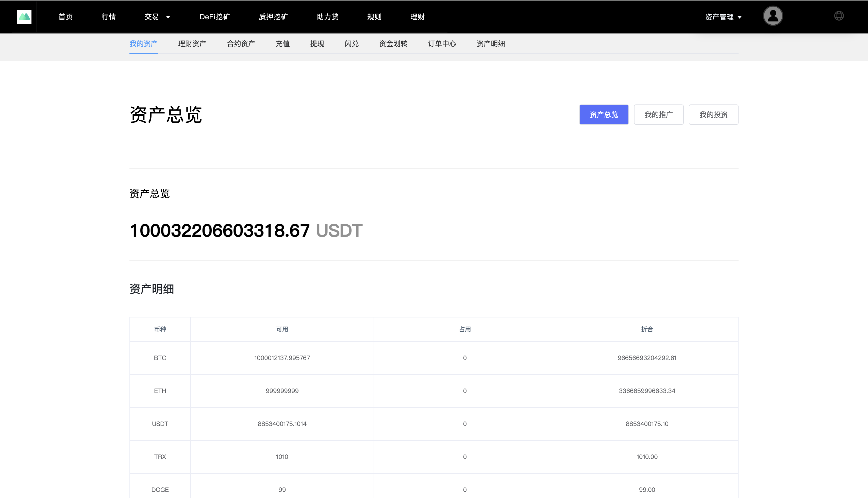Open the 质押挖矿 menu item

273,17
